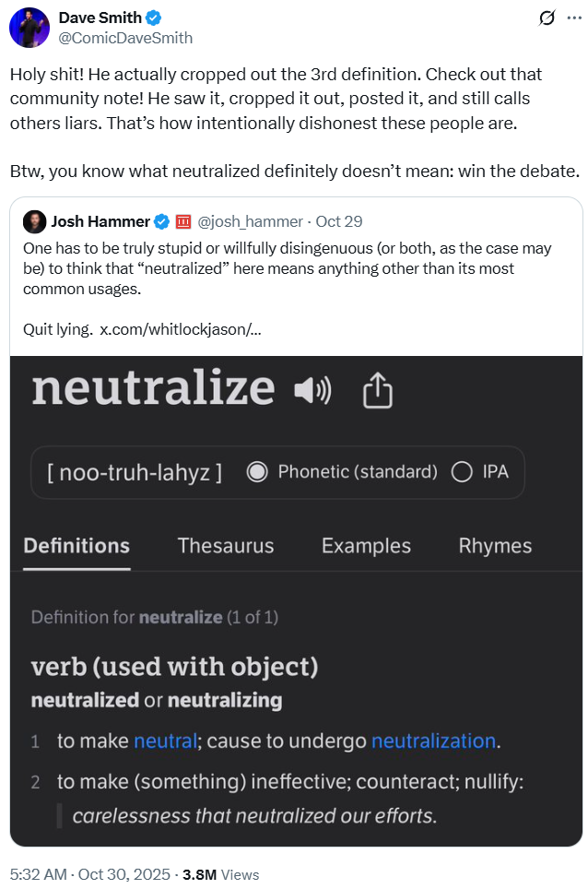The height and width of the screenshot is (889, 588).
Task: Click the Grok icon in tweet header
Action: [x=547, y=18]
